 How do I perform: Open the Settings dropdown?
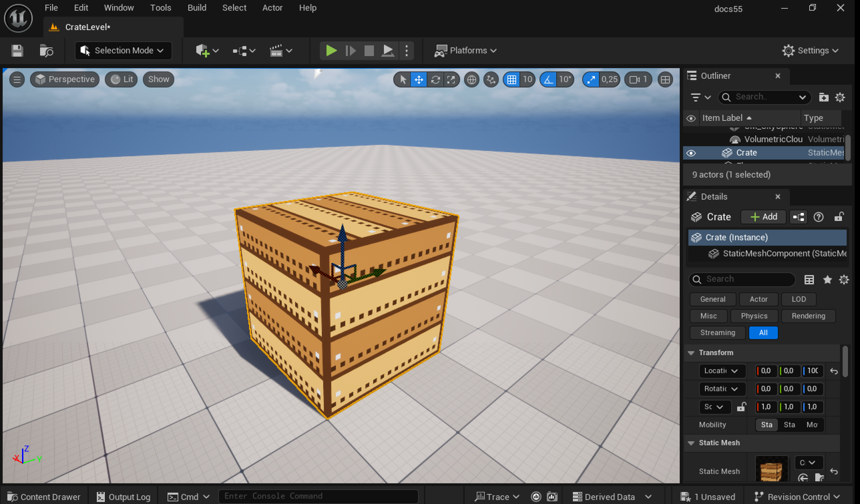pyautogui.click(x=810, y=51)
